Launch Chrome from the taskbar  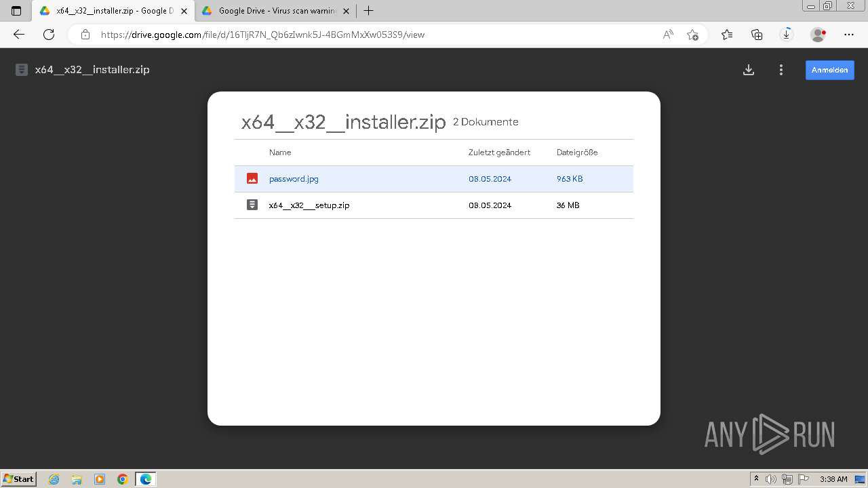point(123,479)
